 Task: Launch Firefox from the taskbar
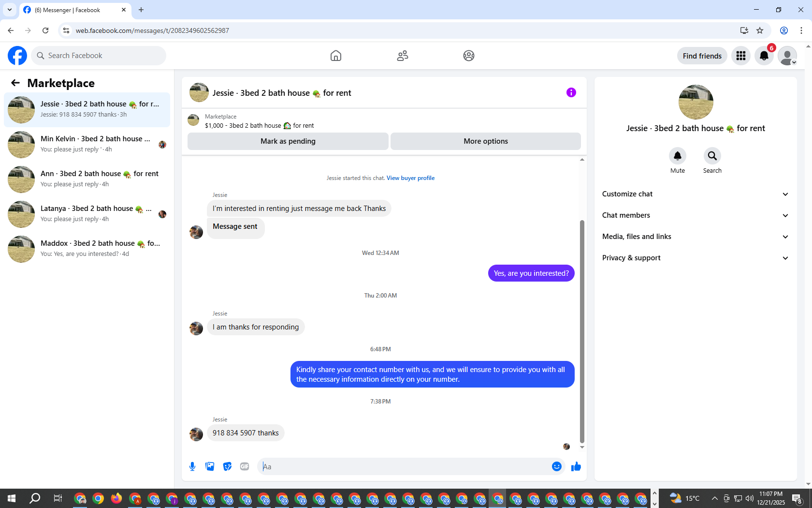click(116, 498)
